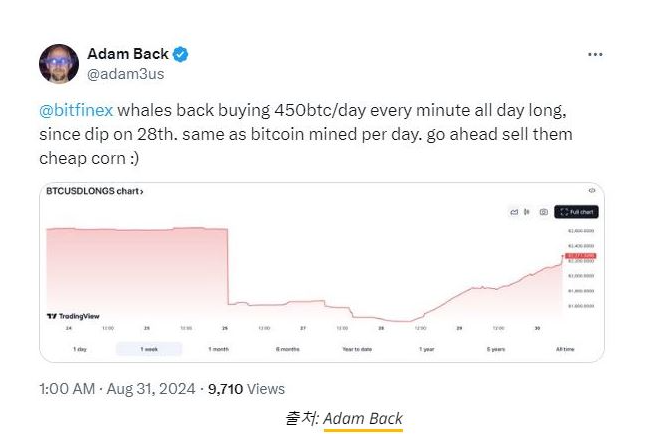Click the chart type icon beside the camera

pos(514,212)
